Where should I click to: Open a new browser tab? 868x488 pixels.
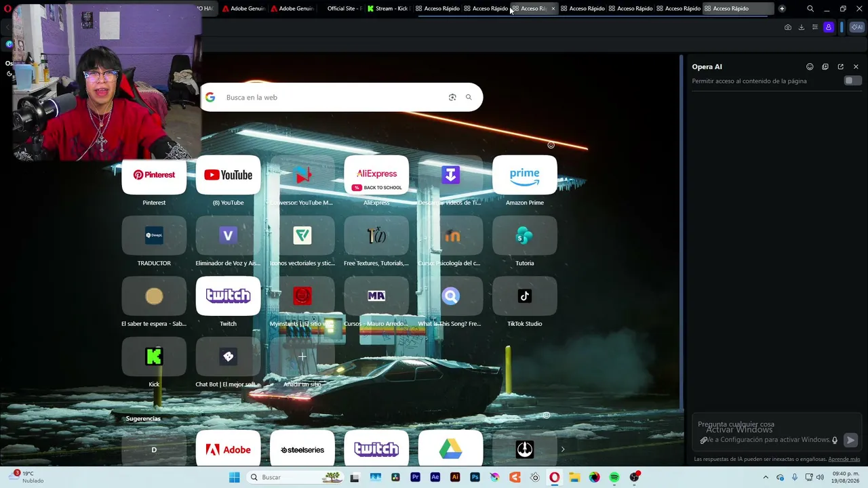pyautogui.click(x=782, y=9)
